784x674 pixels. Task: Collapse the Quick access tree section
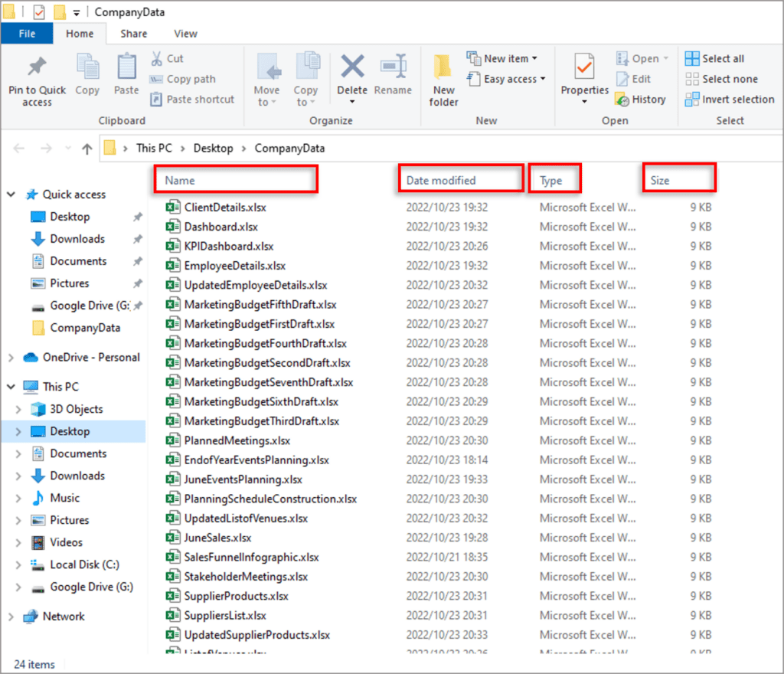(x=11, y=195)
